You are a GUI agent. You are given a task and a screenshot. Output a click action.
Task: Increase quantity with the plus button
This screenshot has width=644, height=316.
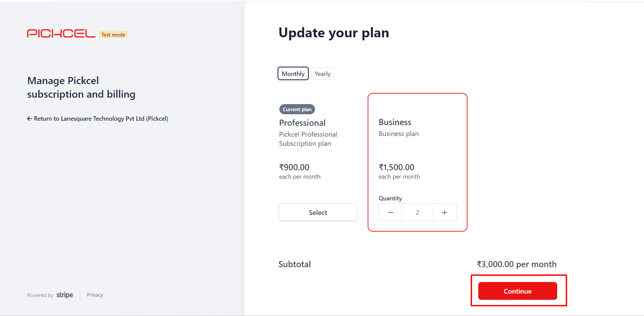(x=444, y=213)
